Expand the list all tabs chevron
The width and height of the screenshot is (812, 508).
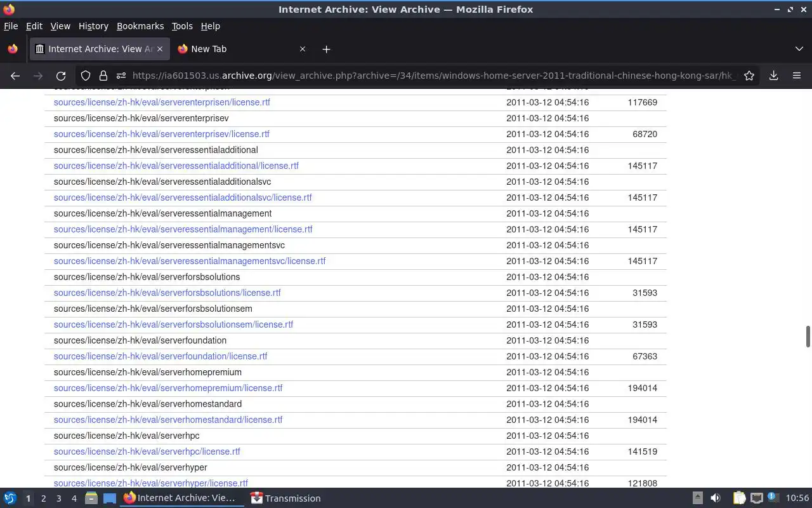click(799, 49)
